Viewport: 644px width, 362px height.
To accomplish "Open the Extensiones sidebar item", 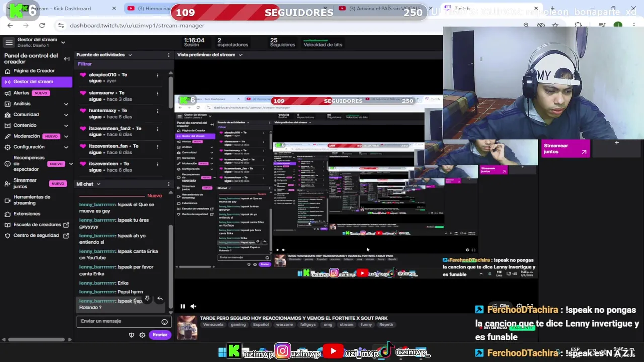I will point(27,214).
